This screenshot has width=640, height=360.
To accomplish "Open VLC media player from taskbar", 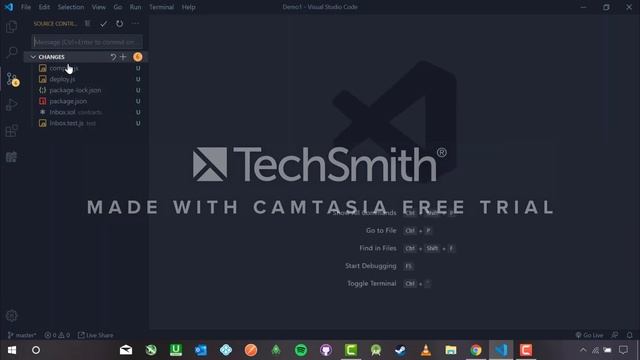I will pos(426,350).
